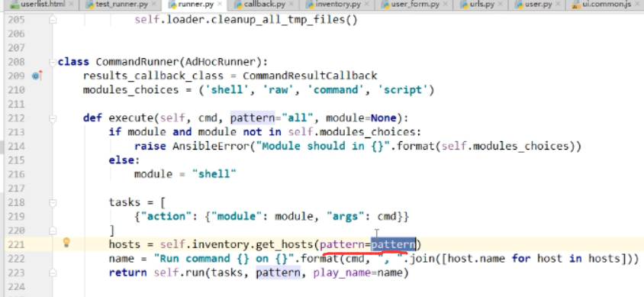Click the tasks variable on line 218

(124, 202)
